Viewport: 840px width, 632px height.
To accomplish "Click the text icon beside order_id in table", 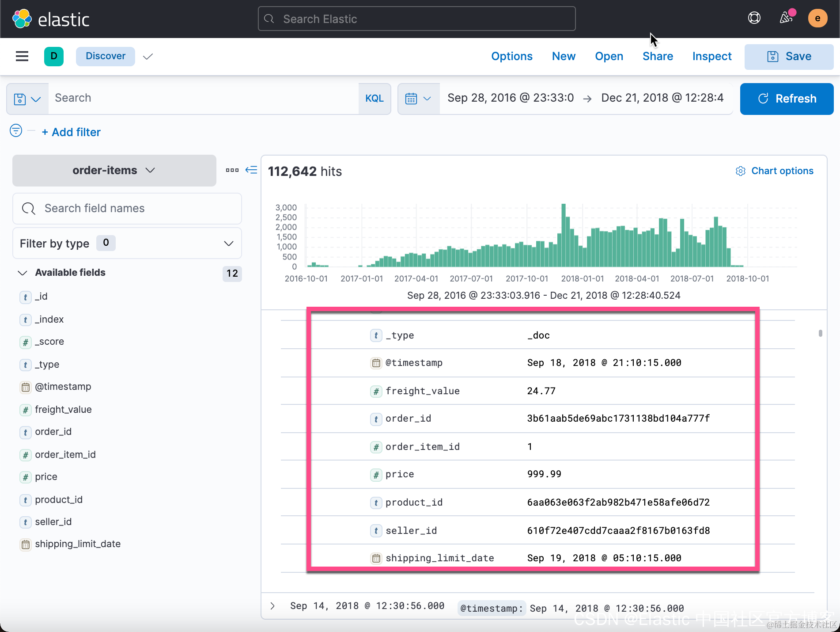I will (376, 419).
